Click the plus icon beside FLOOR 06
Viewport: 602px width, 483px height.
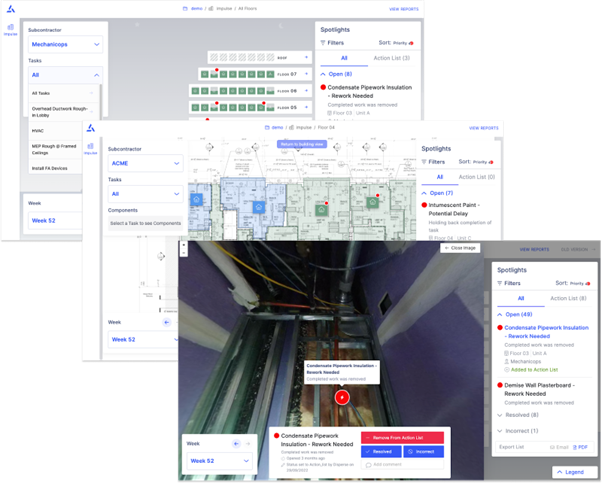pos(306,91)
